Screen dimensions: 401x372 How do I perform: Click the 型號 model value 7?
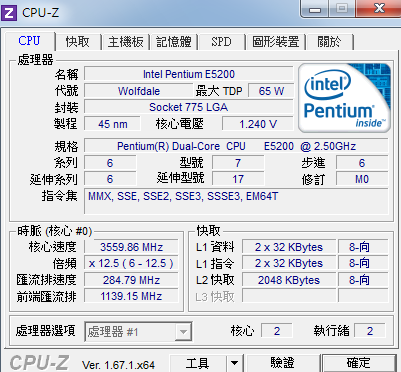[238, 163]
